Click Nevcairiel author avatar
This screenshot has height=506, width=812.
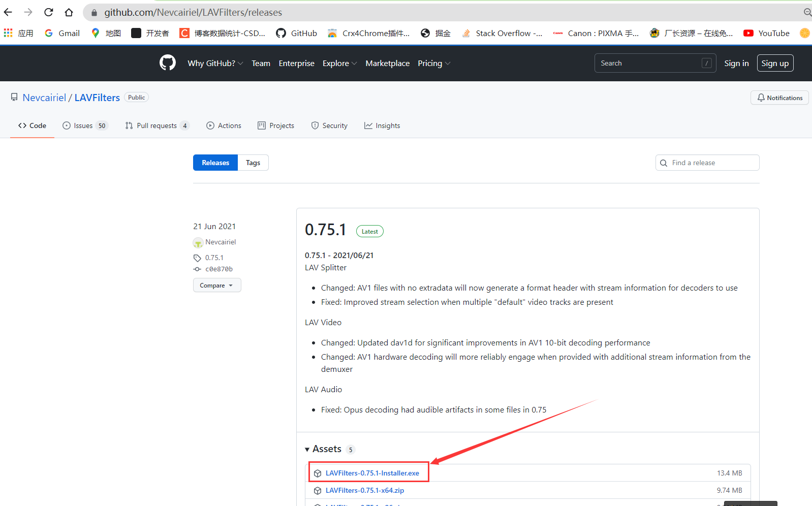click(198, 243)
